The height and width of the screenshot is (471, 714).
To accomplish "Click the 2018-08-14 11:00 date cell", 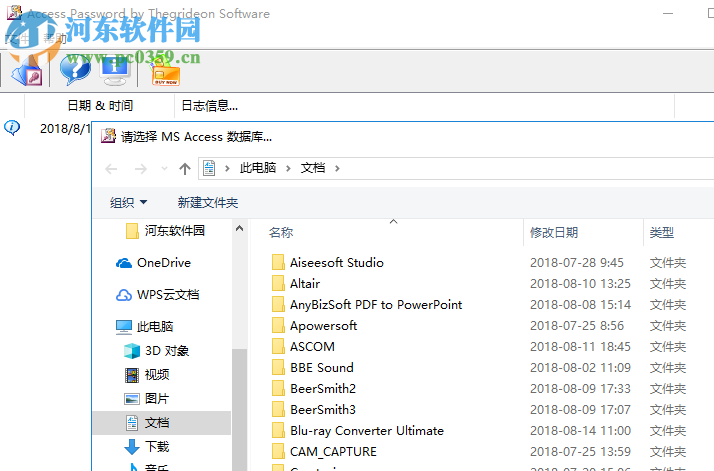I will (580, 430).
